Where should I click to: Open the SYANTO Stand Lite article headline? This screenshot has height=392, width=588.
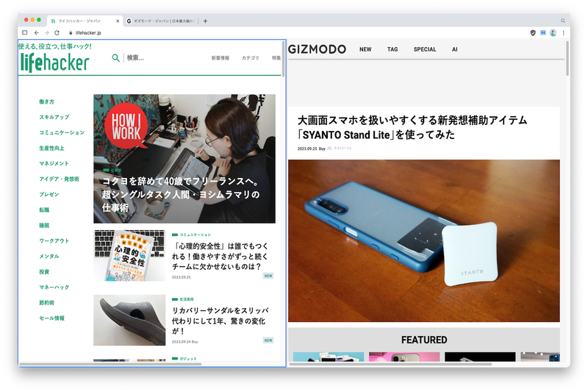(x=412, y=127)
